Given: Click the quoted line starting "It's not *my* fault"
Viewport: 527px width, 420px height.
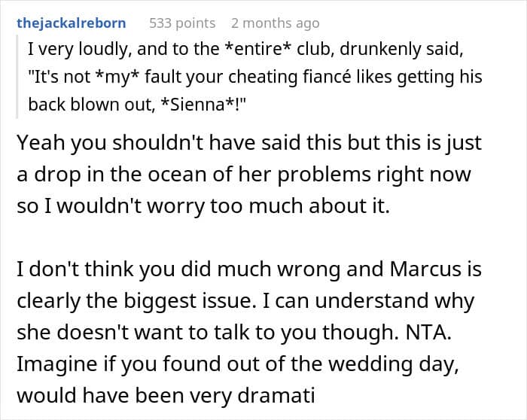Looking at the screenshot, I should click(255, 77).
